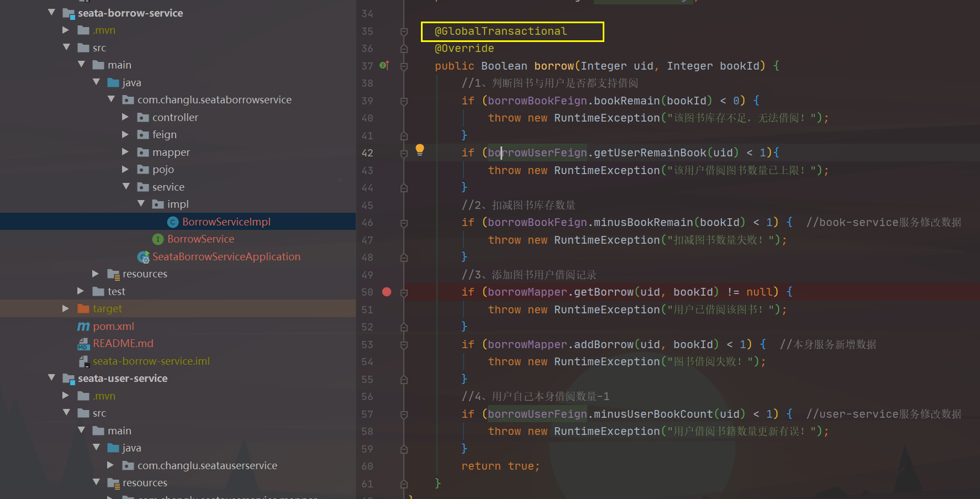Click the resources folder icon in borrow service
980x499 pixels.
[113, 274]
